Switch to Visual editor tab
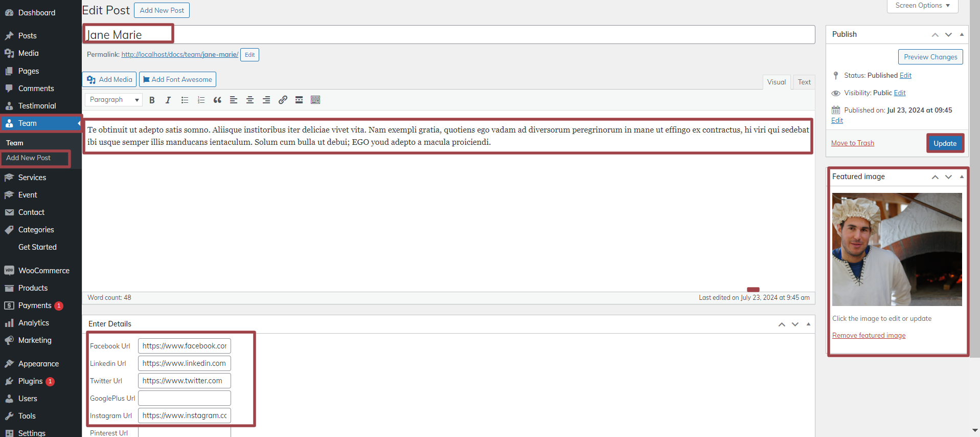980x437 pixels. coord(777,82)
